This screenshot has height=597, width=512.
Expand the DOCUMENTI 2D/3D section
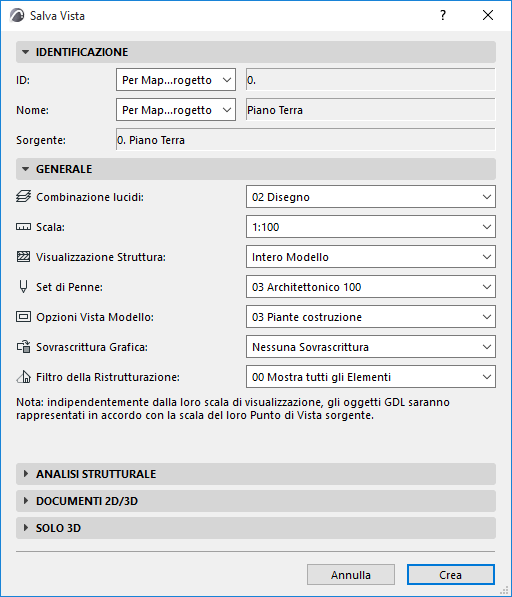tap(256, 501)
